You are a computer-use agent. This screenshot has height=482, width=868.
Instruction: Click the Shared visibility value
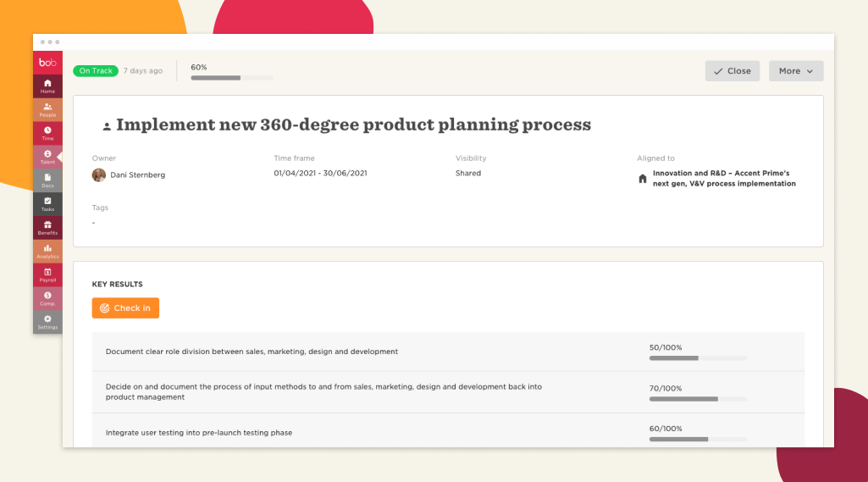[468, 174]
